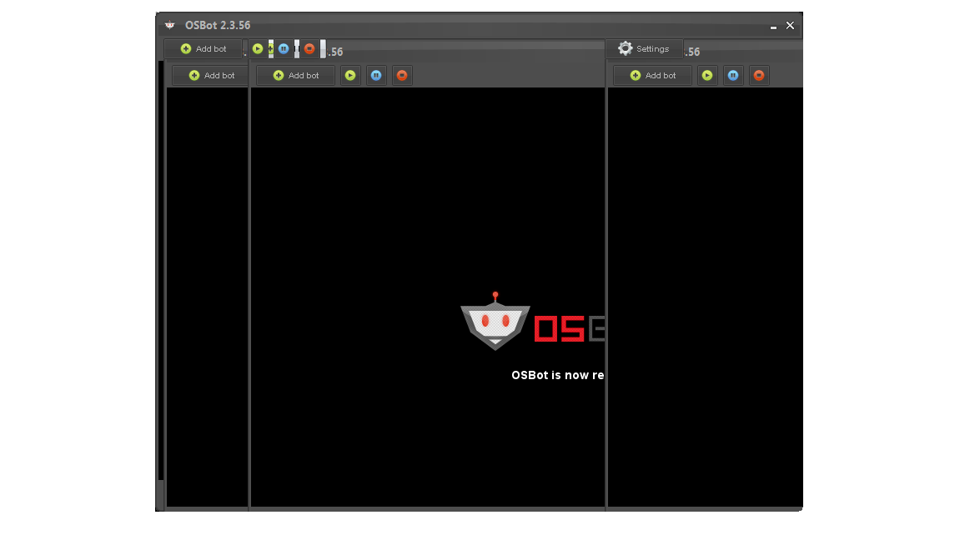
Task: Click Add bot in the topmost toolbar row
Action: [204, 48]
